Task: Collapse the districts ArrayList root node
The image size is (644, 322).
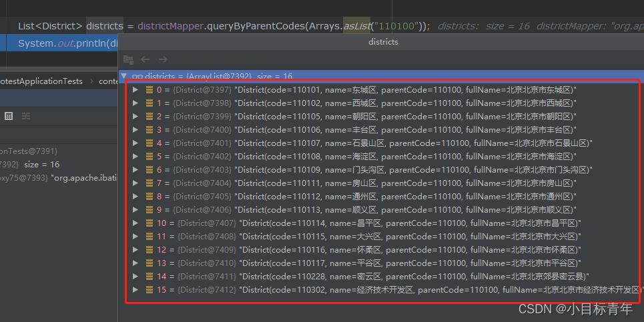Action: [123, 76]
